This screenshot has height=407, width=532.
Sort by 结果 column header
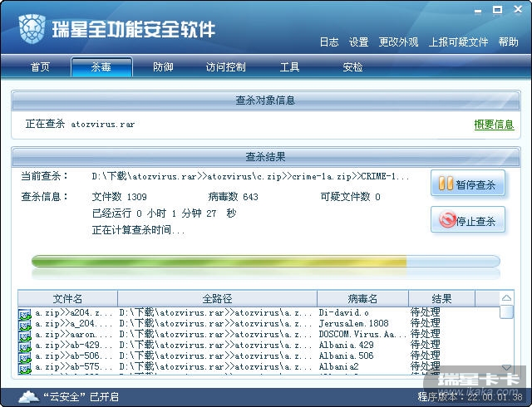[x=441, y=298]
